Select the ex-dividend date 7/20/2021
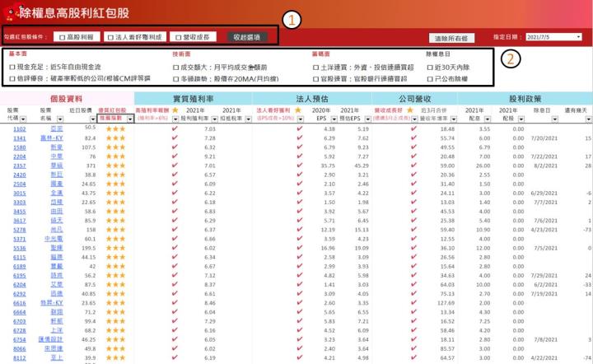 pyautogui.click(x=544, y=138)
